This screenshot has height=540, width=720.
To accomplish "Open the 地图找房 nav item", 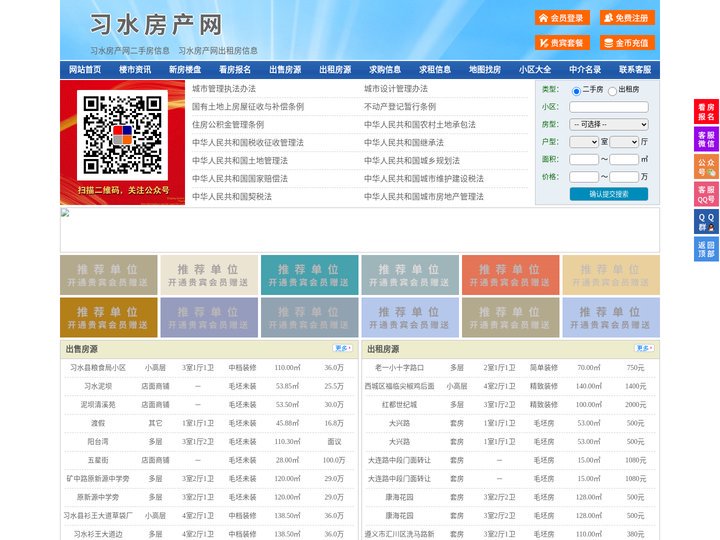I will tap(485, 70).
